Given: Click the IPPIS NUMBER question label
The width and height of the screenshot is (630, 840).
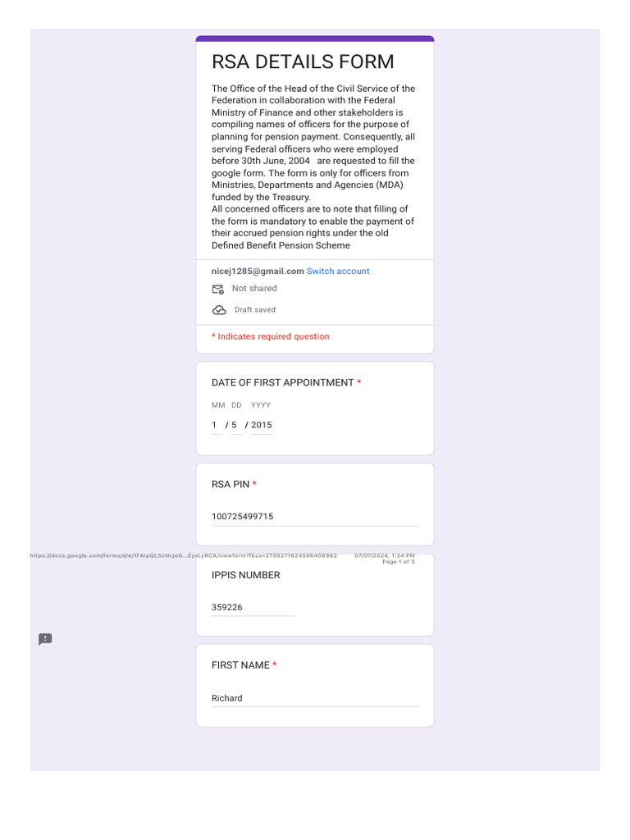Looking at the screenshot, I should [x=246, y=575].
